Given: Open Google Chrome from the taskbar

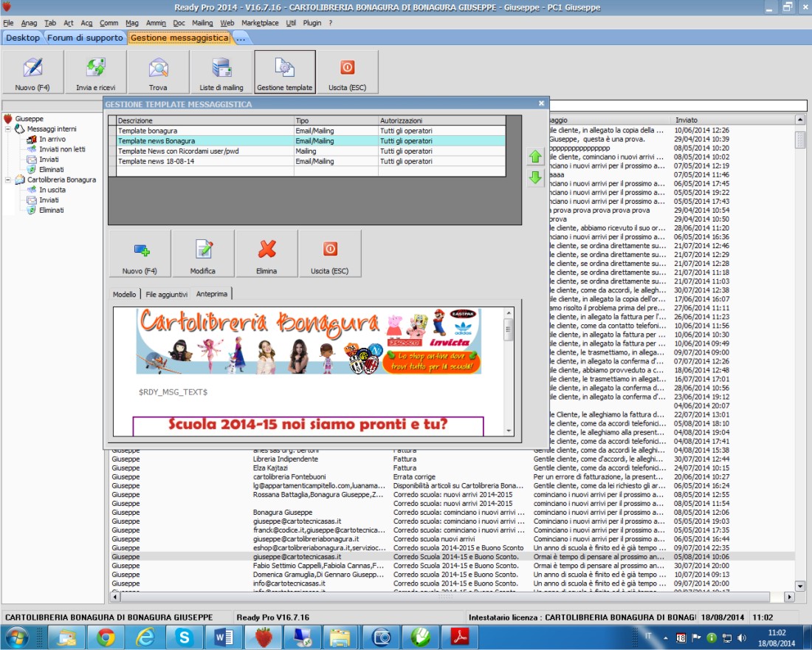Looking at the screenshot, I should point(106,637).
